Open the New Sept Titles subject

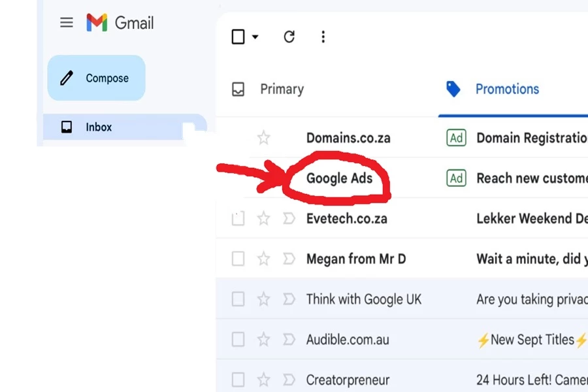[532, 340]
